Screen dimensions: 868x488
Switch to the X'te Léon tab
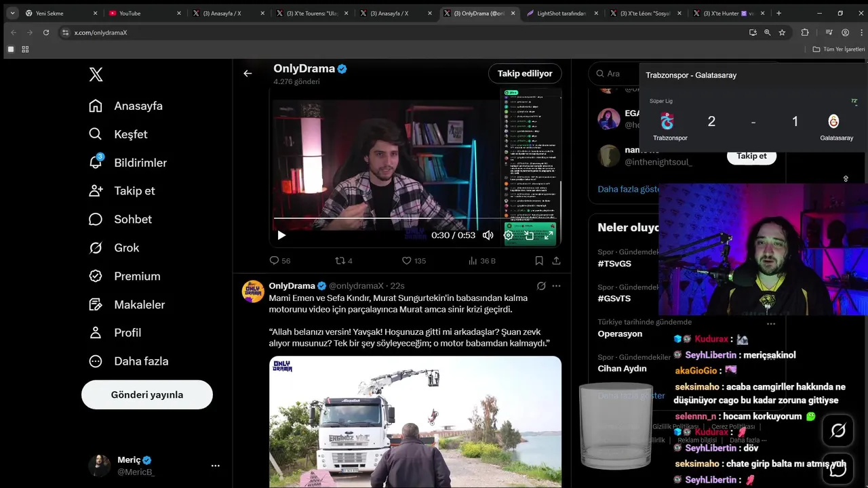pyautogui.click(x=647, y=13)
